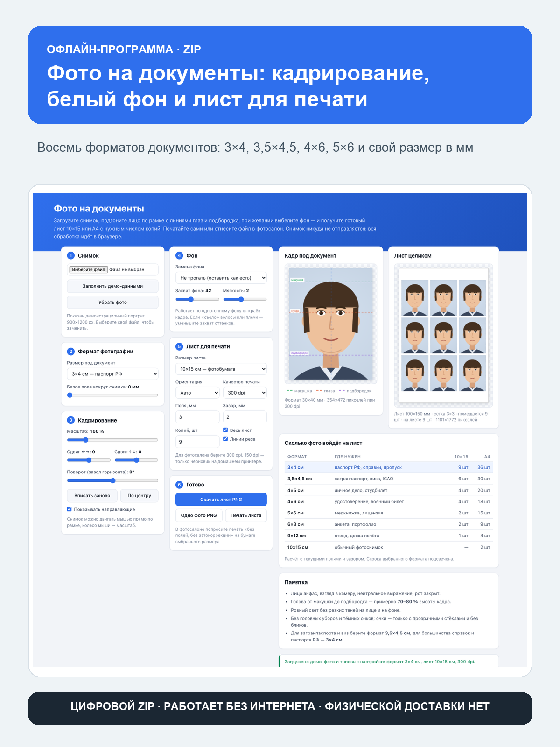Click the 'Памятка' heading
Viewport: 560px width, 747px height.
point(296,582)
